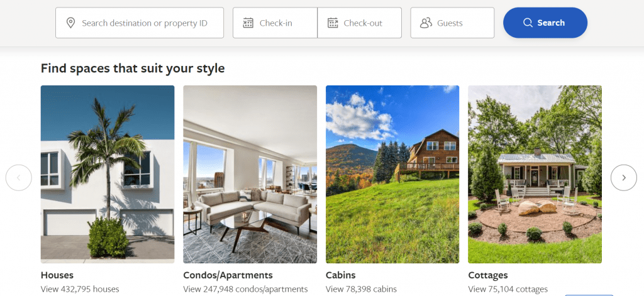This screenshot has width=644, height=296.
Task: Open the Check-out date picker
Action: (359, 23)
